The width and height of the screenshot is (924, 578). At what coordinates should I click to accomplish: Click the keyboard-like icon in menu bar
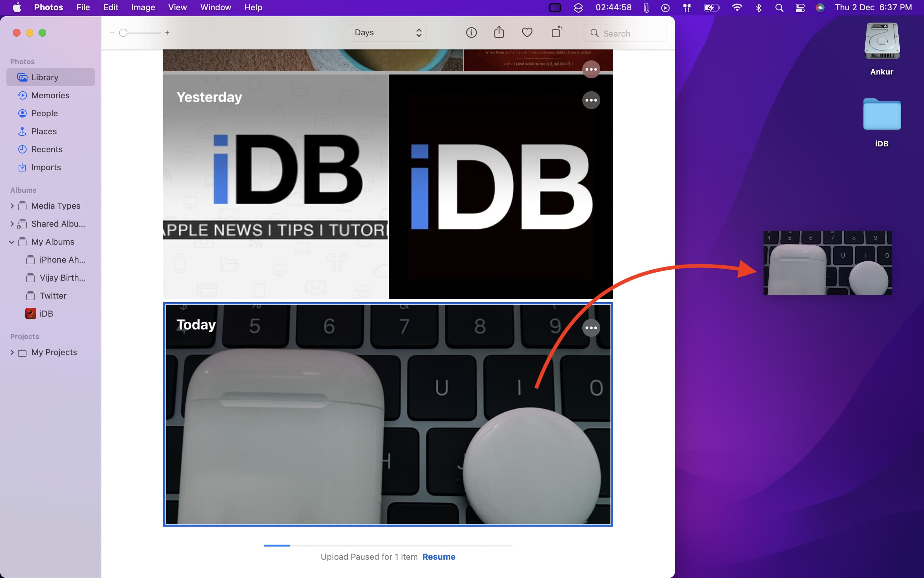point(555,8)
